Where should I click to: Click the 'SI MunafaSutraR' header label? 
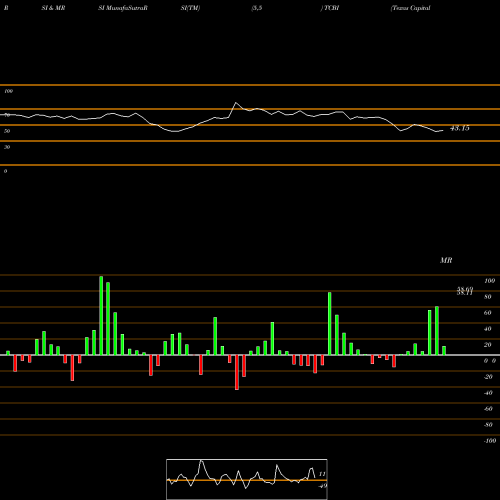coord(123,8)
